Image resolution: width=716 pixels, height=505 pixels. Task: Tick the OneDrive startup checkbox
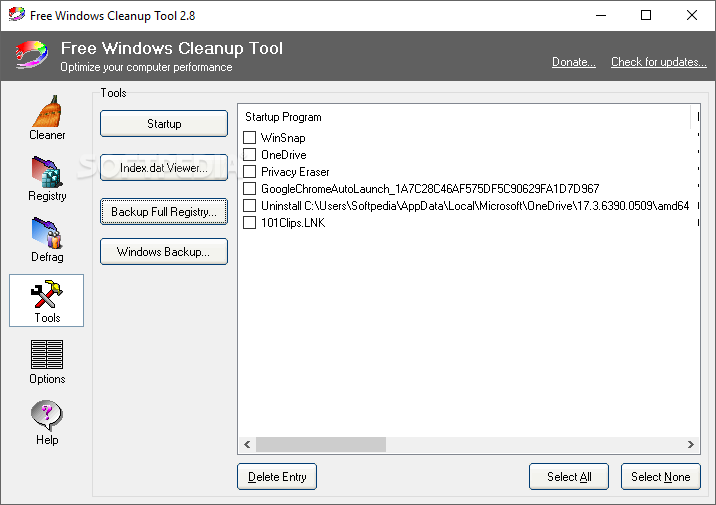point(249,154)
